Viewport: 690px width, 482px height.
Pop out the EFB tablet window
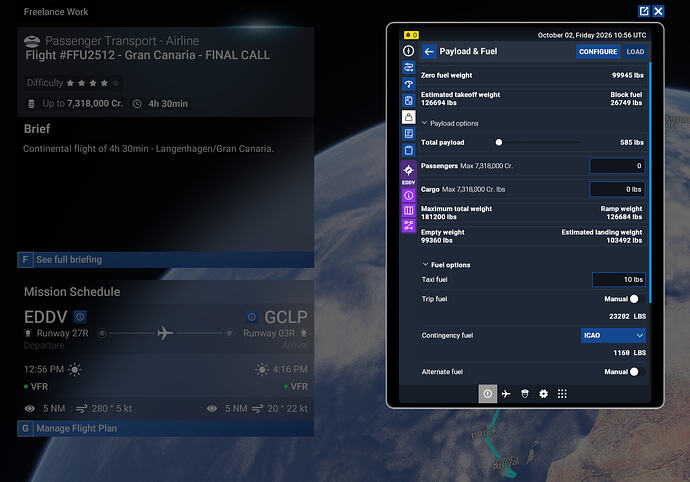(x=644, y=11)
